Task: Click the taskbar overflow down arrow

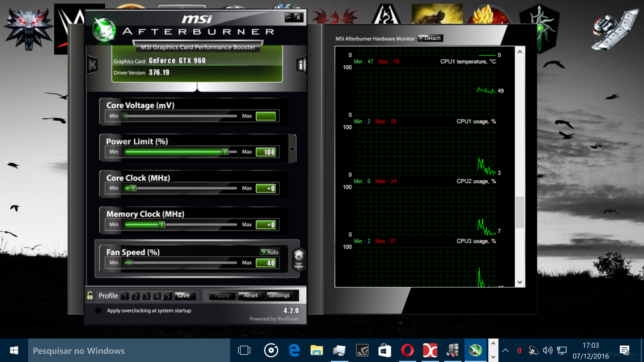Action: tap(493, 357)
